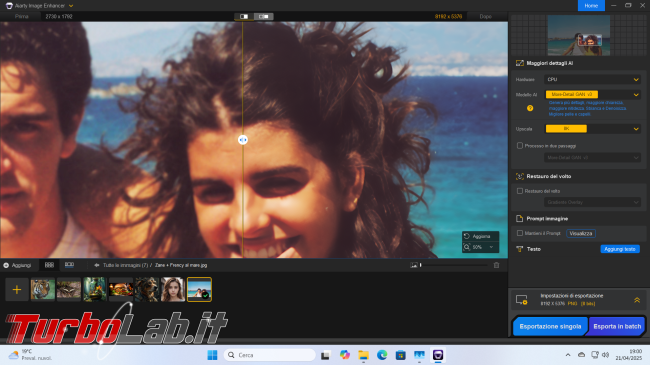Click the Visualizza prompt button

tap(581, 234)
